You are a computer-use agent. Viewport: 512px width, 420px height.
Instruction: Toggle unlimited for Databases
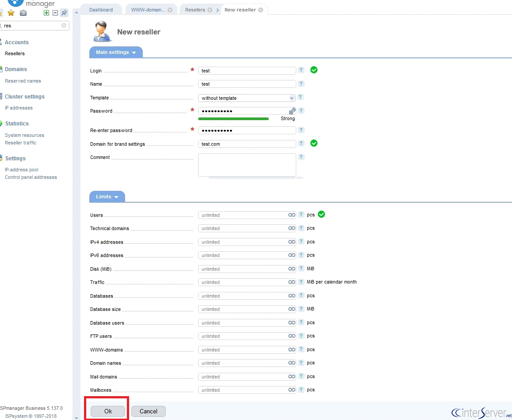[x=291, y=296]
